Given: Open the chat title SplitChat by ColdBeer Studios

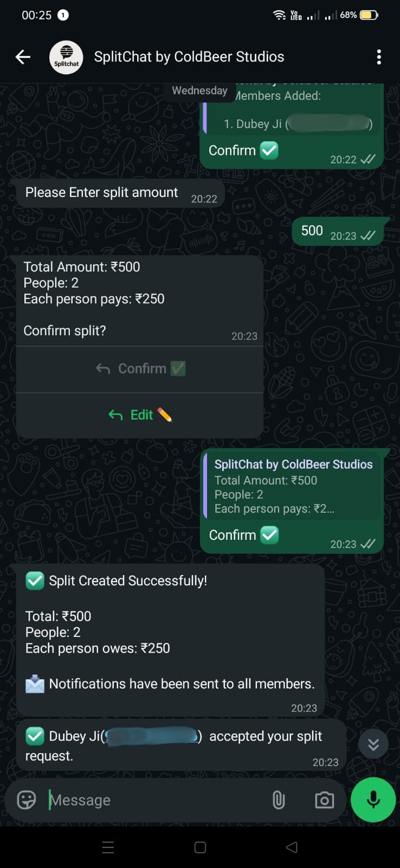Looking at the screenshot, I should tap(189, 56).
